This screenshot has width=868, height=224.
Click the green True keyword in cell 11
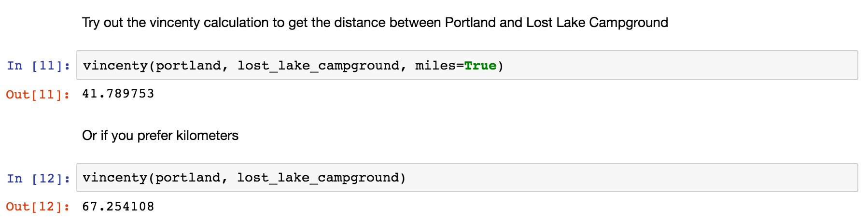pos(480,65)
